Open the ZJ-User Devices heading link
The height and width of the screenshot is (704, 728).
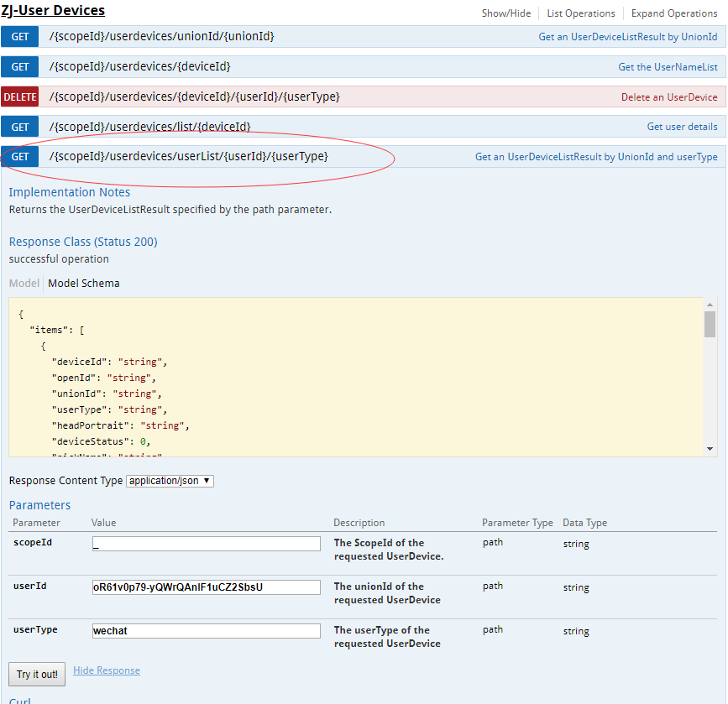[53, 10]
